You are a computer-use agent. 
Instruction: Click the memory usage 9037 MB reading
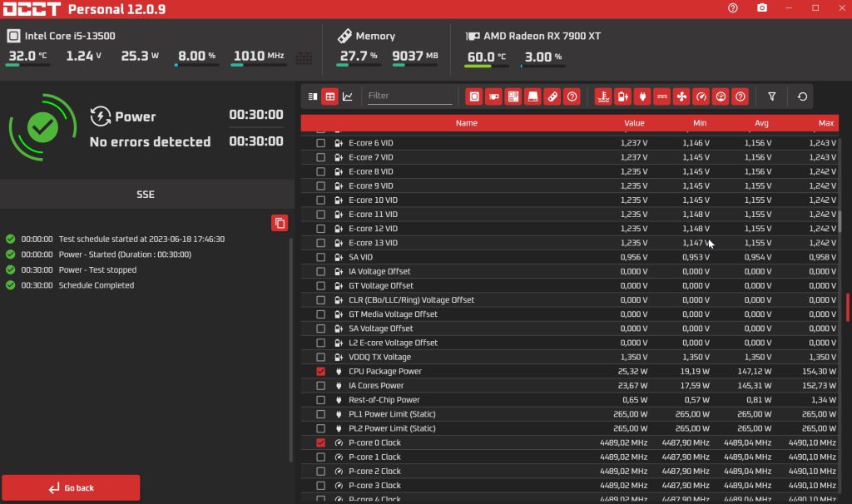click(x=414, y=56)
